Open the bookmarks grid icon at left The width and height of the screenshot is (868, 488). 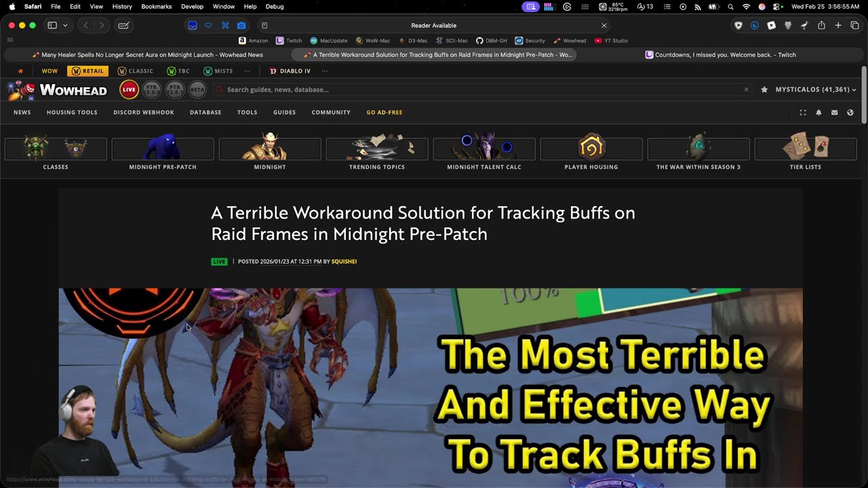10,41
